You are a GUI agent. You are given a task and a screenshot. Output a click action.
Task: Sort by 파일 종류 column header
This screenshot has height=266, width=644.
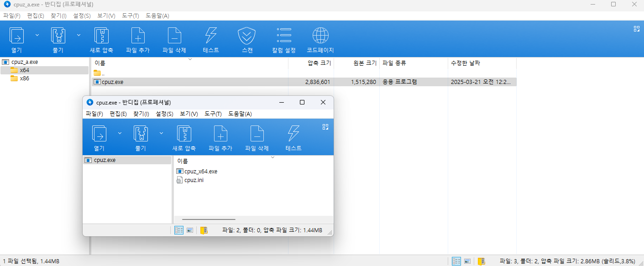[x=414, y=63]
